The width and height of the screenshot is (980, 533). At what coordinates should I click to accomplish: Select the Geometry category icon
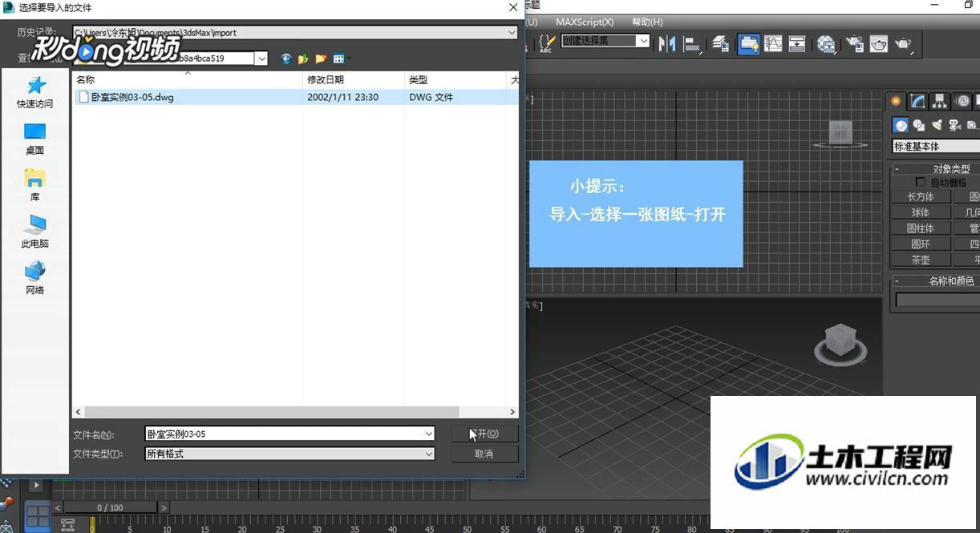(901, 125)
